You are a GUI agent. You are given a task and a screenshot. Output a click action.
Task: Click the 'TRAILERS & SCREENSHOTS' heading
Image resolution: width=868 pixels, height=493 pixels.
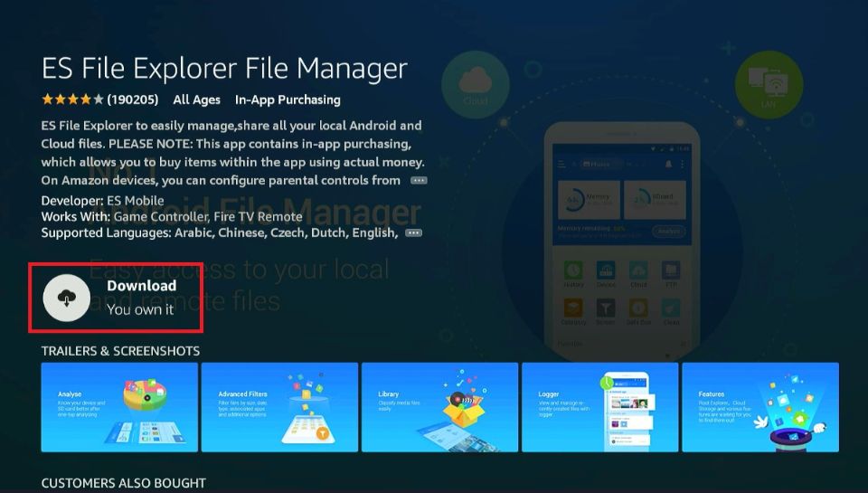click(x=120, y=351)
